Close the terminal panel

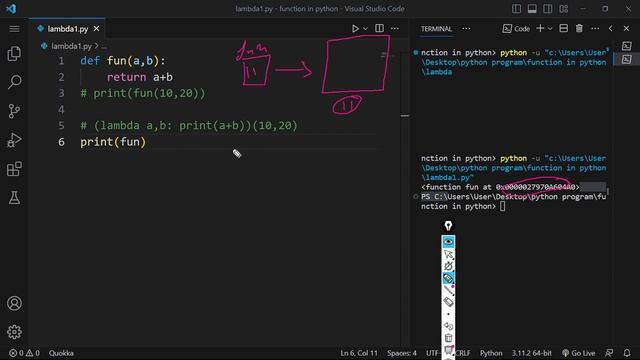coord(627,29)
